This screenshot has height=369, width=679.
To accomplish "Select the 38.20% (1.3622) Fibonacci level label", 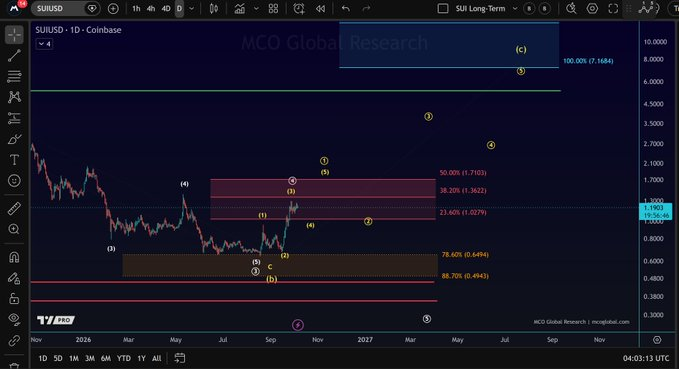I will point(462,191).
